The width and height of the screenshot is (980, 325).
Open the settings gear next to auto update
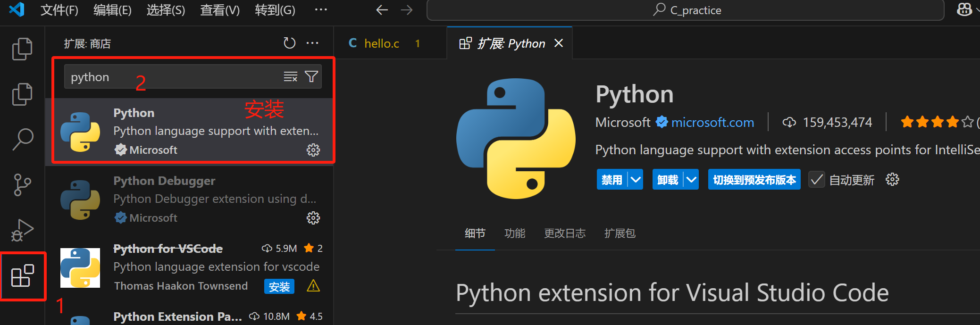[x=892, y=180]
